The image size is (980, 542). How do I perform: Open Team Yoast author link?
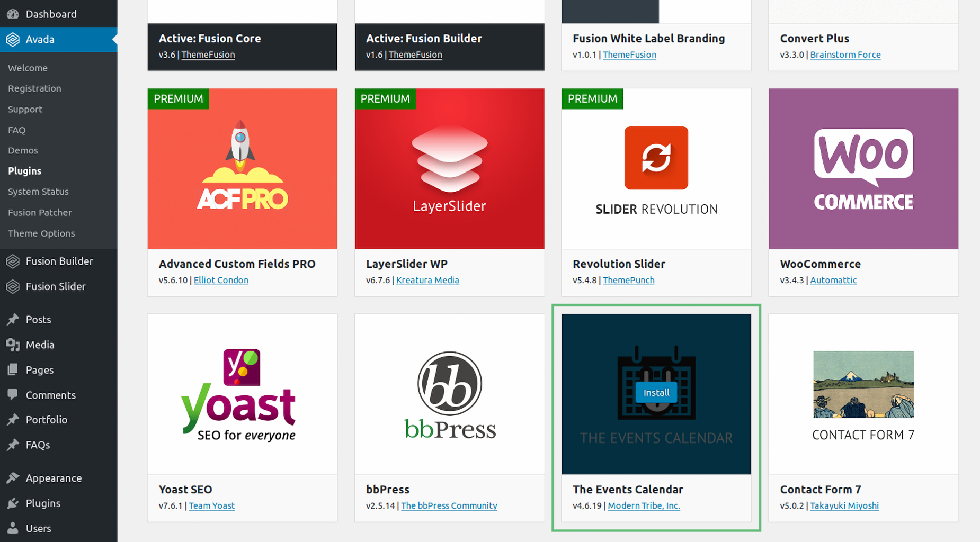click(212, 505)
